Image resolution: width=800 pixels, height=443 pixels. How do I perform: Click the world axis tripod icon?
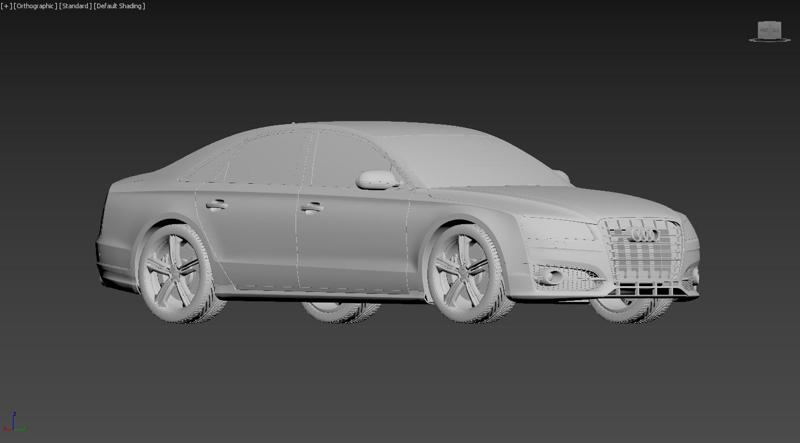(x=13, y=422)
